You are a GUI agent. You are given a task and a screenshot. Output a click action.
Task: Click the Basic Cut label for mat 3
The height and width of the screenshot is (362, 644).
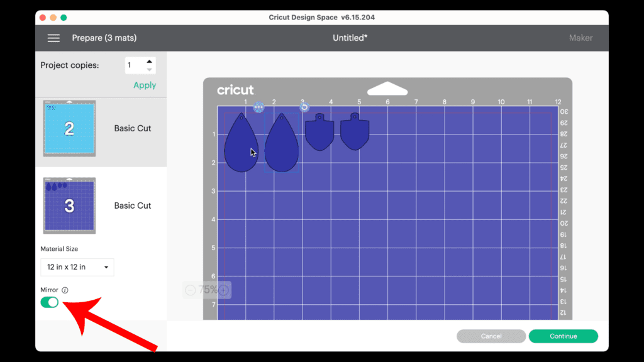pyautogui.click(x=133, y=206)
